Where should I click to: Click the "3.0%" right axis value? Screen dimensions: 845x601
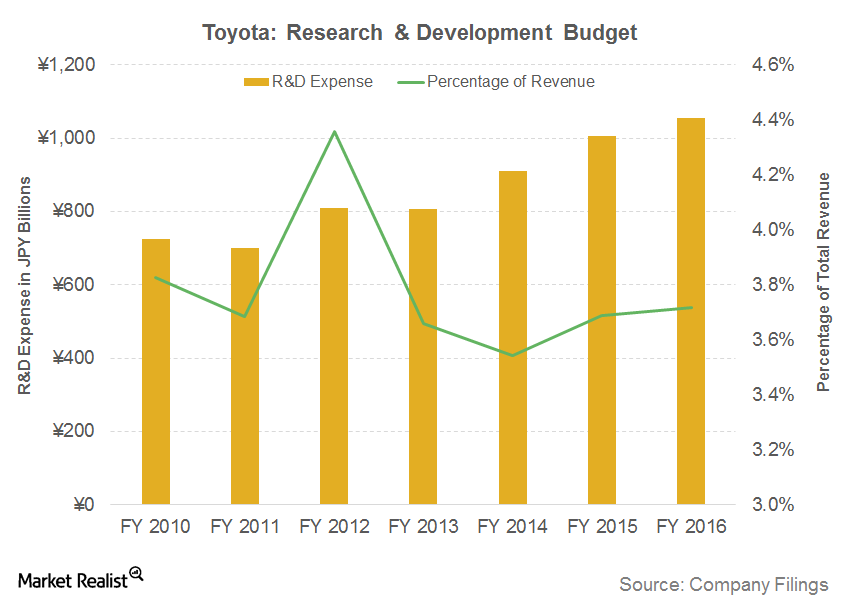[773, 505]
